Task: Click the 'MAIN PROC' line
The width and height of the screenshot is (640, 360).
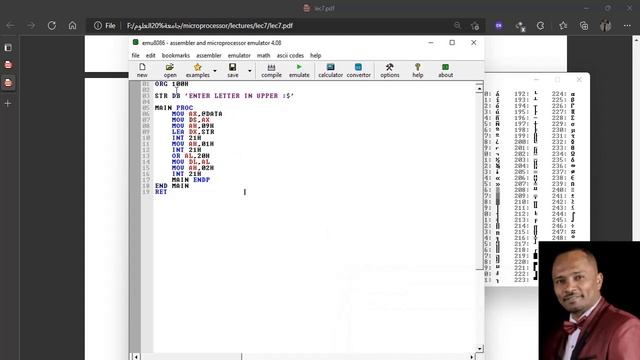Action: click(x=174, y=108)
